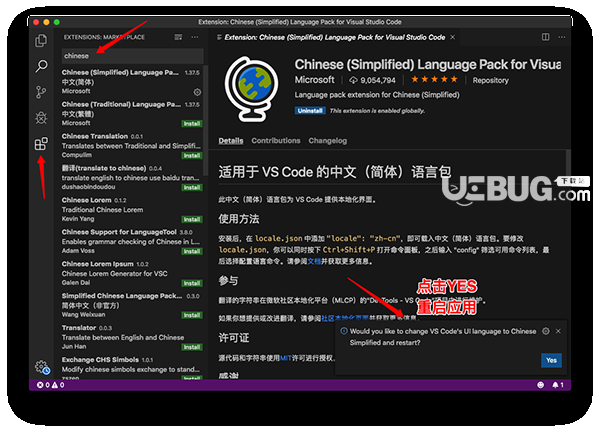The image size is (600, 432).
Task: Clear extensions search results icon
Action: pyautogui.click(x=178, y=37)
